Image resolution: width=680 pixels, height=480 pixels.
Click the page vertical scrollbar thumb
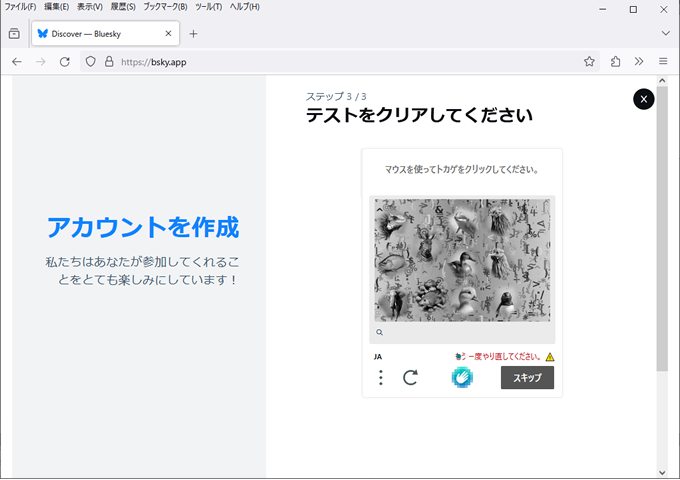(662, 229)
